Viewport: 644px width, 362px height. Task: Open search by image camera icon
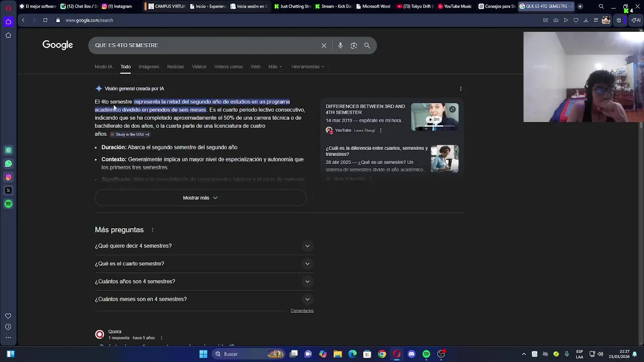pyautogui.click(x=354, y=45)
